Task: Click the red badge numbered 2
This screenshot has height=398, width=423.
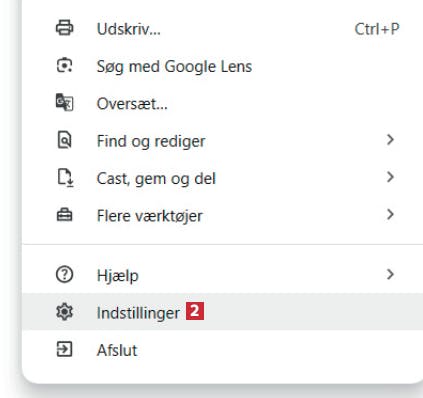Action: click(195, 311)
